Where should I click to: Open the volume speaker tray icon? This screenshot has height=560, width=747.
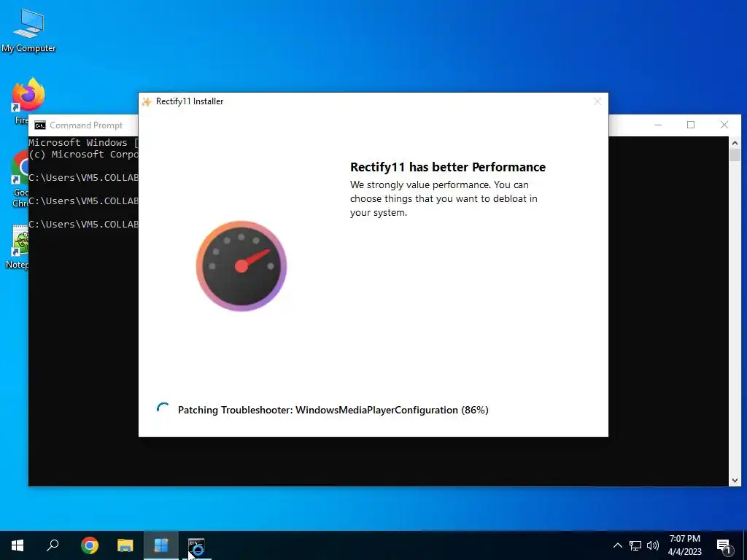pyautogui.click(x=653, y=545)
